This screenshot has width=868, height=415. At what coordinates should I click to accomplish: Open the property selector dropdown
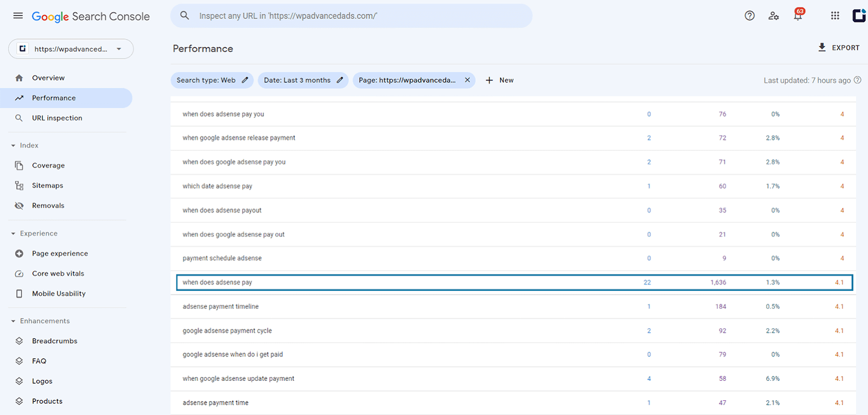71,49
